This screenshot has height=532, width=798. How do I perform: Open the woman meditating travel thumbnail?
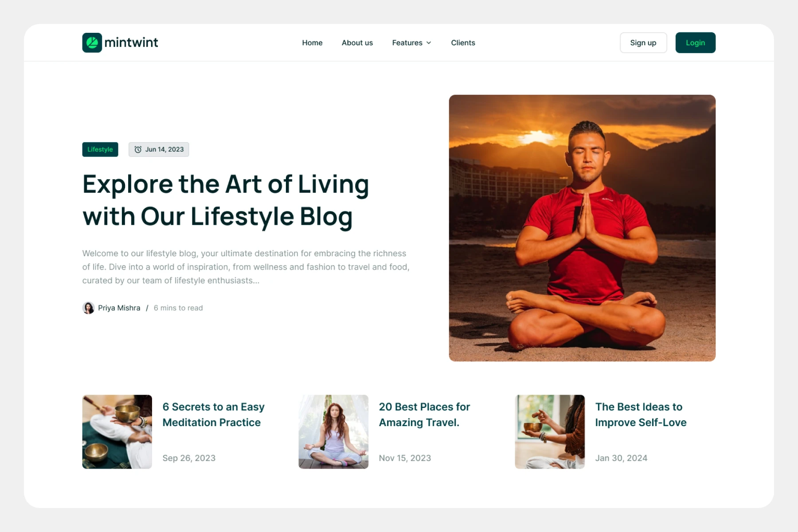pos(333,432)
